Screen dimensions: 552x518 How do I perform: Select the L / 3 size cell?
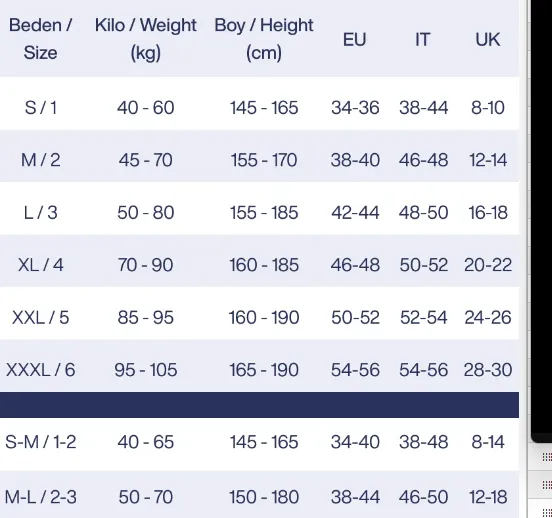pos(40,212)
